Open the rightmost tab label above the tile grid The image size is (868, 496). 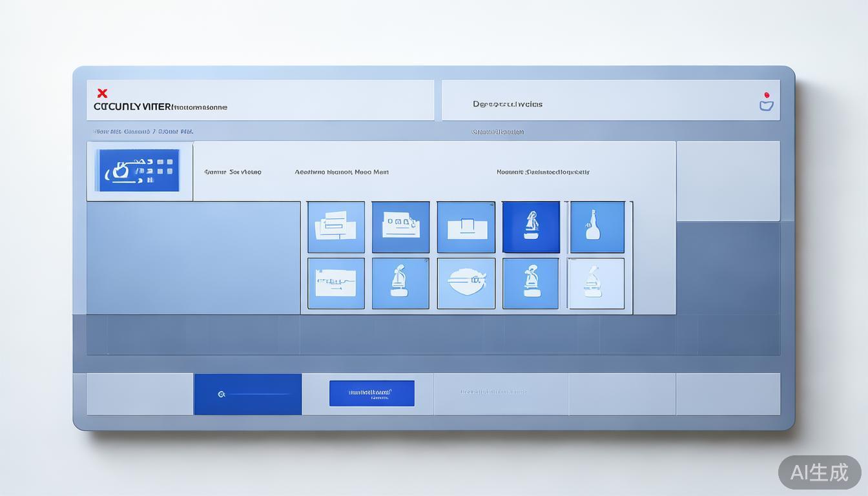click(x=542, y=172)
